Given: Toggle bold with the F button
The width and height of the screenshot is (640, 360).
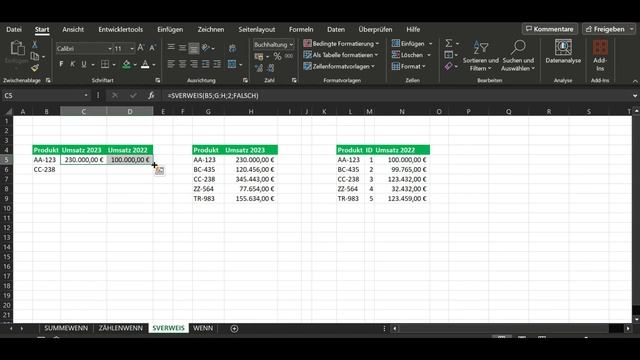Looking at the screenshot, I should [x=61, y=64].
